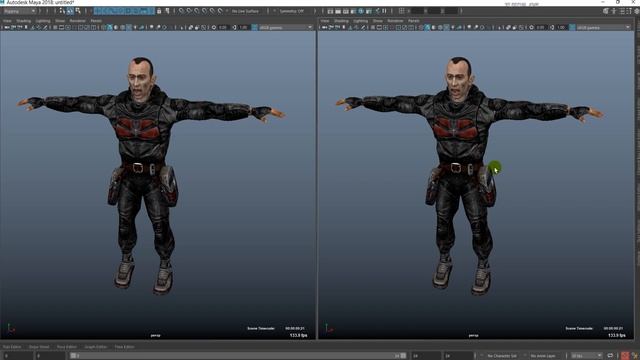Viewport: 640px width, 360px height.
Task: Open right viewport Lighting menu
Action: pos(361,21)
